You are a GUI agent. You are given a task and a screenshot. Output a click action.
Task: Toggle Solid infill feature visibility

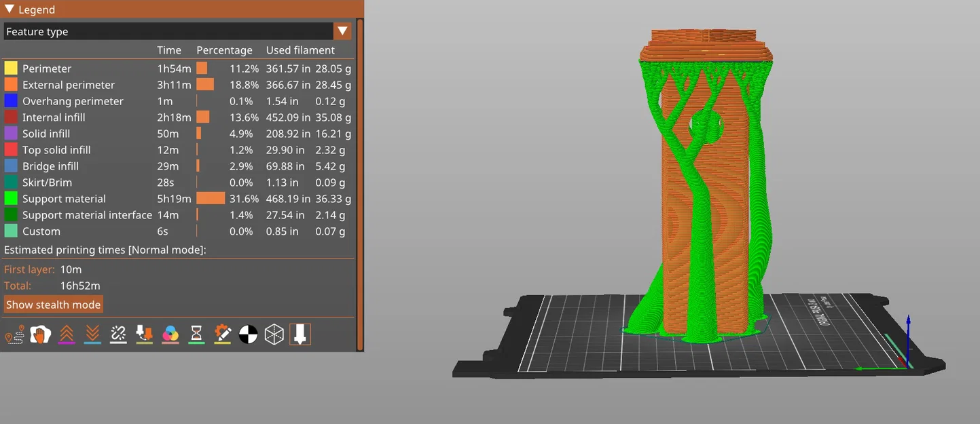click(178, 134)
